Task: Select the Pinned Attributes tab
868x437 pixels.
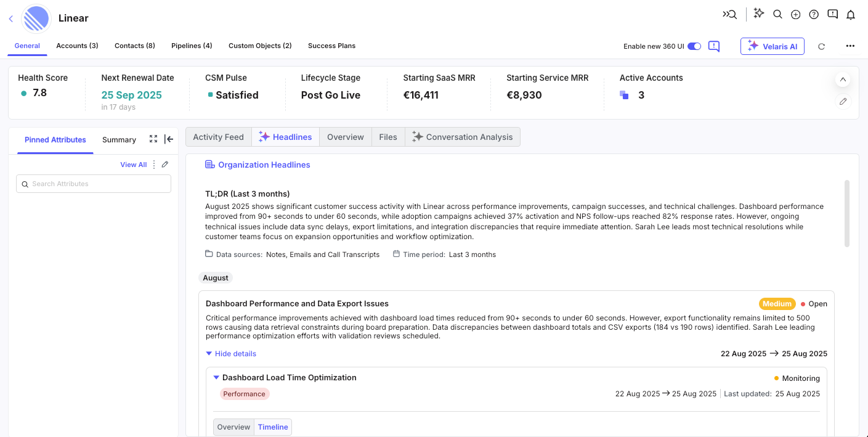Action: (55, 140)
